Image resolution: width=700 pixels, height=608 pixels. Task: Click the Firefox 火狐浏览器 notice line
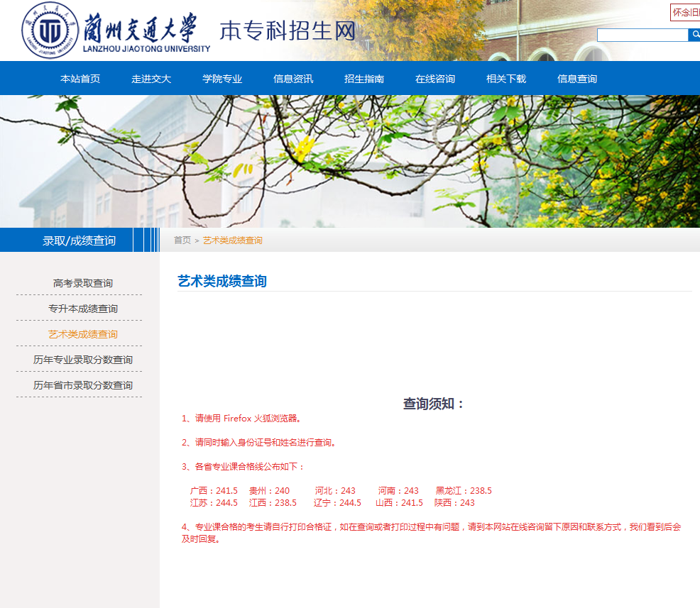pos(242,419)
